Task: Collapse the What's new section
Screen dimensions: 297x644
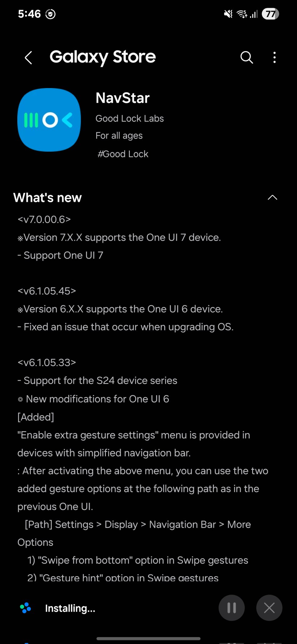Action: (272, 197)
